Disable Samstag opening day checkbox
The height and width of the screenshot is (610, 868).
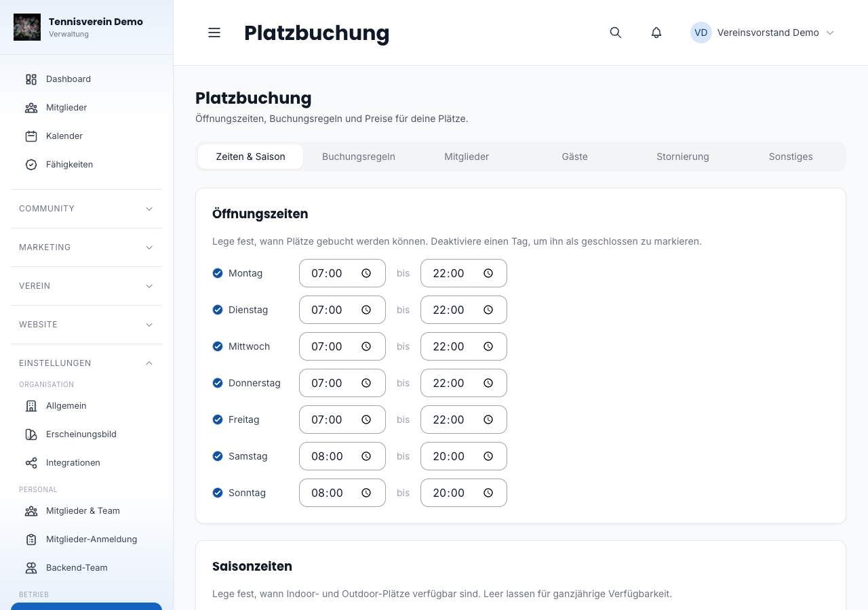(x=218, y=456)
